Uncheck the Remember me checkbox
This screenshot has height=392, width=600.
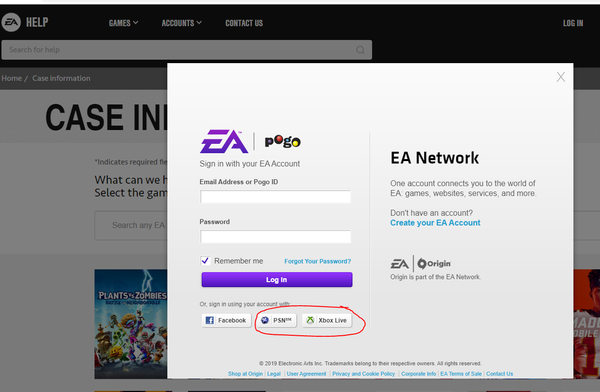[205, 261]
